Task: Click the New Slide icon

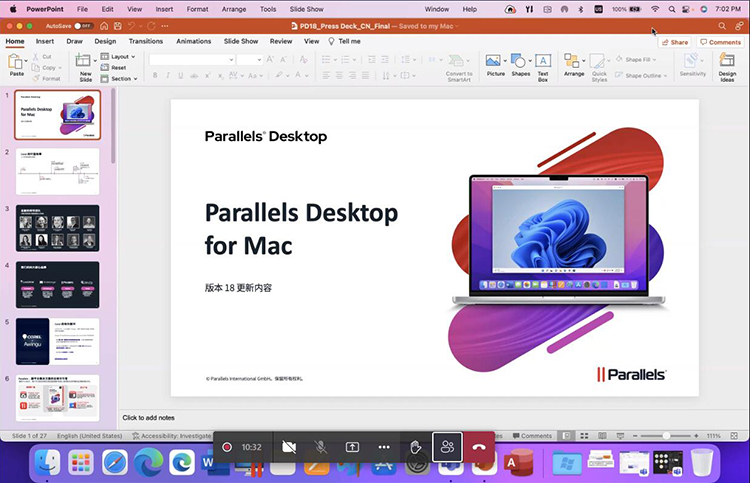Action: point(83,60)
